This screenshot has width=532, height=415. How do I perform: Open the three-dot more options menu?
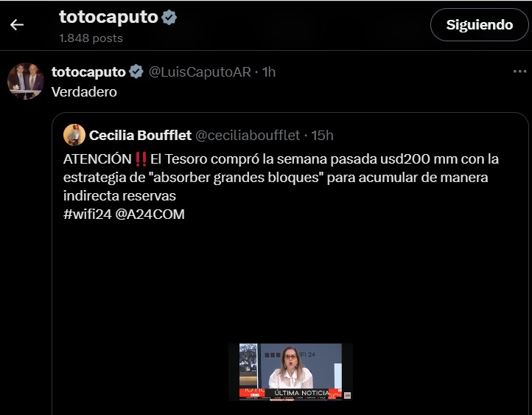519,72
